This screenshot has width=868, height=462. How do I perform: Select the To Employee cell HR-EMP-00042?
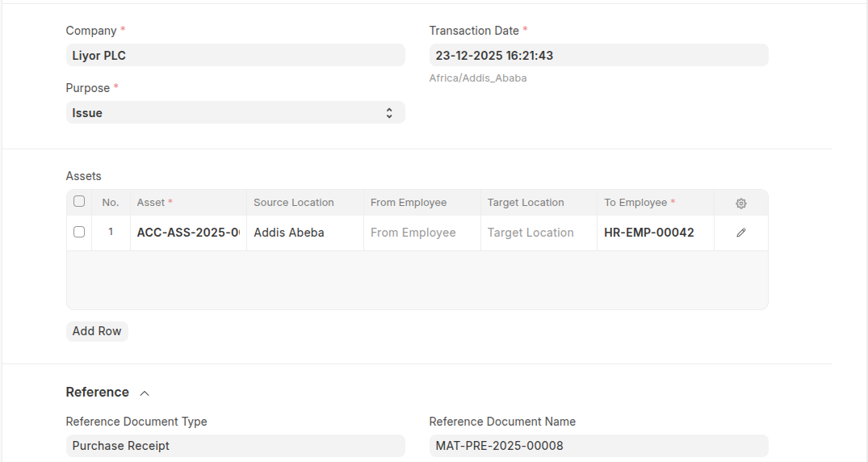(x=655, y=233)
